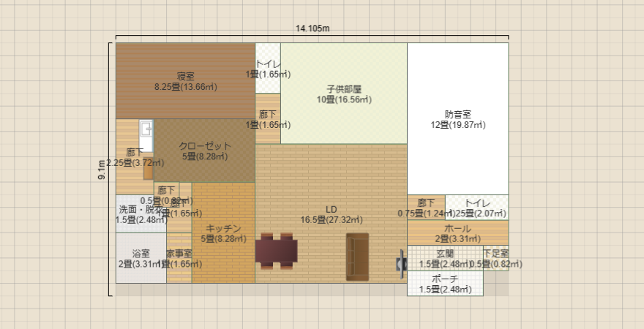644x329 pixels.
Task: Click the 14.105m width dimension label
Action: (x=312, y=29)
